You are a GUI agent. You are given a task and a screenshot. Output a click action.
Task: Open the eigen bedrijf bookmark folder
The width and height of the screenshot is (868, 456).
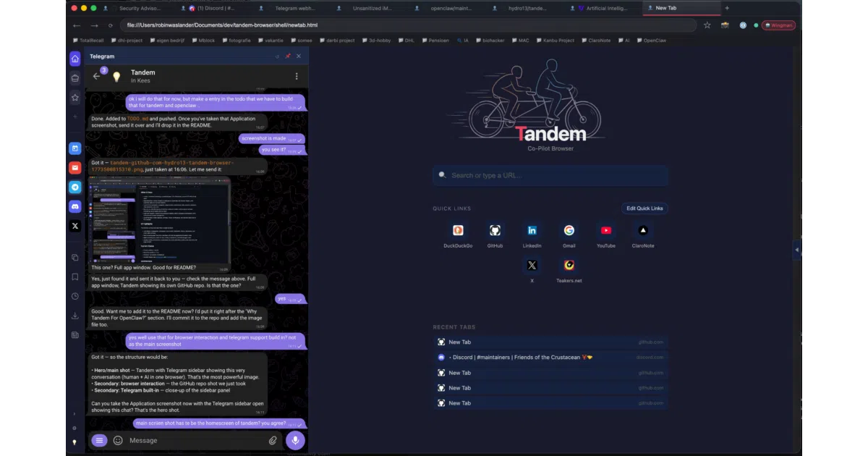pos(167,41)
